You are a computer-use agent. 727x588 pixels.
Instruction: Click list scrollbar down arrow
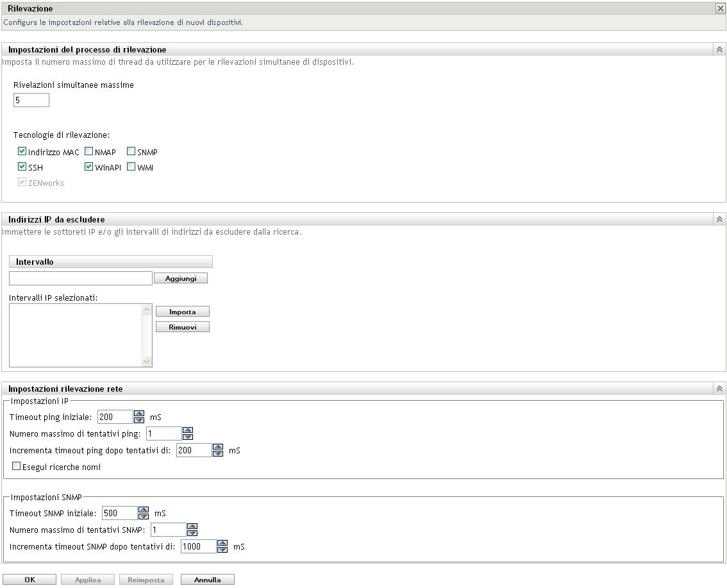pyautogui.click(x=147, y=361)
